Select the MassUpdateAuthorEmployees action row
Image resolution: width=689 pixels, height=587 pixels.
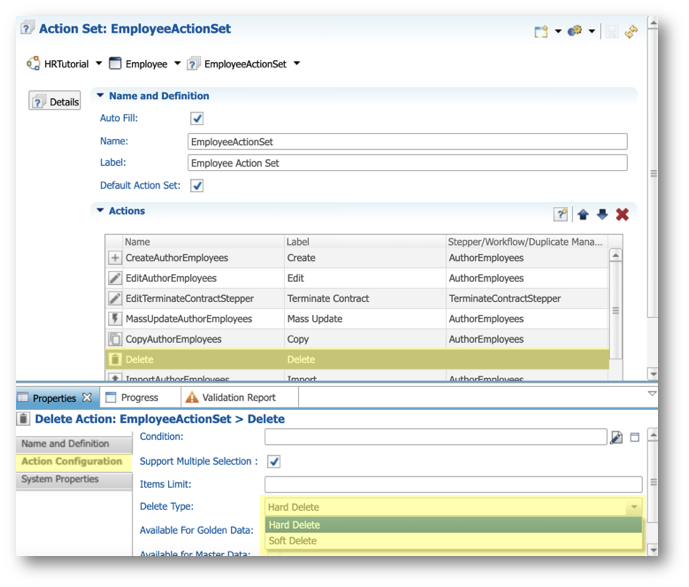click(357, 319)
